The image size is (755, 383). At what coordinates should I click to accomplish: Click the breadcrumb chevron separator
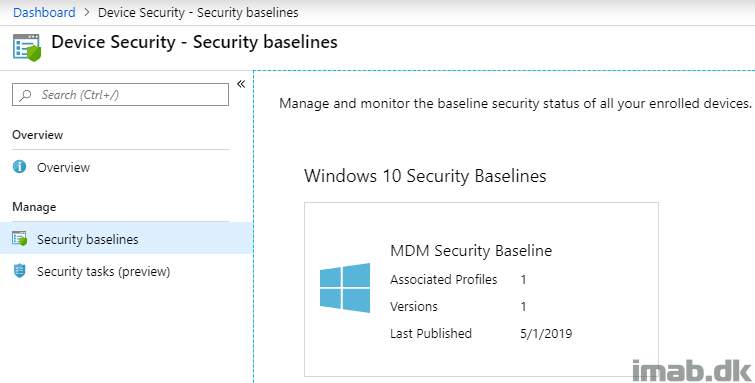(87, 13)
